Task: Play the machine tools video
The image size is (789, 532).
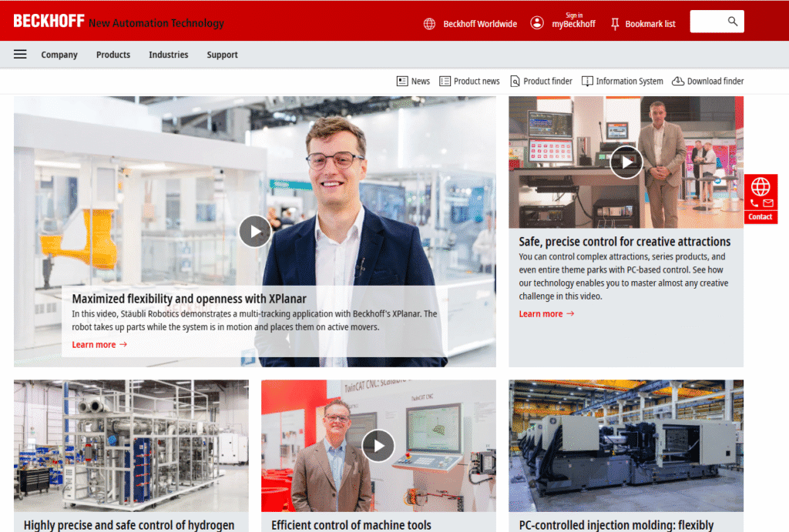Action: (378, 445)
